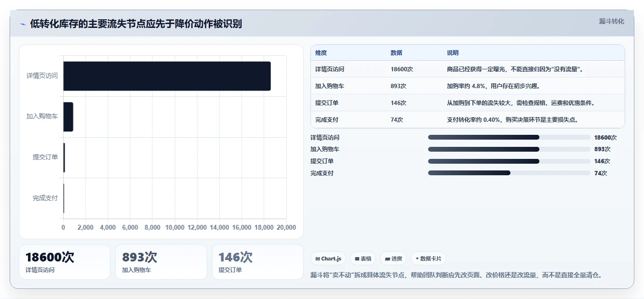Click the lightning icon beside the title
The width and height of the screenshot is (644, 299).
click(23, 24)
